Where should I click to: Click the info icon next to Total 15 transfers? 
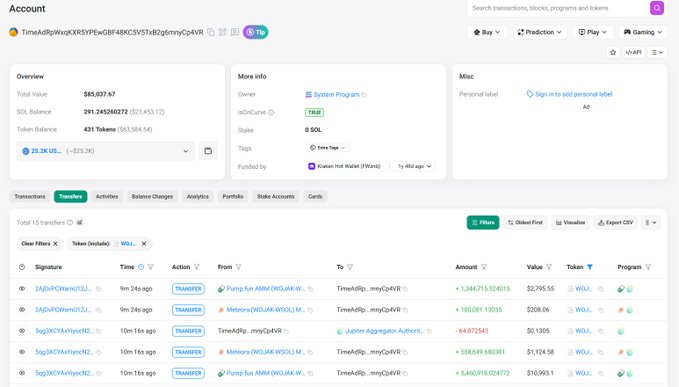70,223
